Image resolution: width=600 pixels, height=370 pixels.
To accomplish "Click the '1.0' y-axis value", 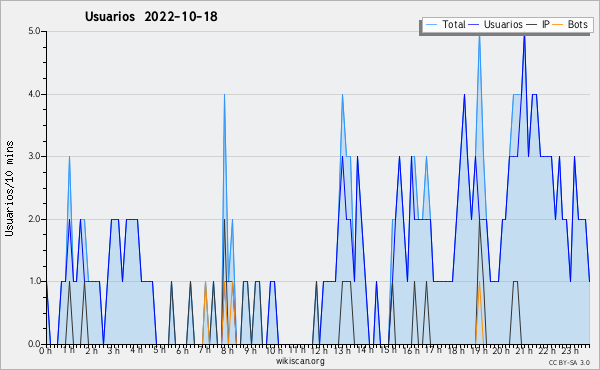I will pos(34,282).
